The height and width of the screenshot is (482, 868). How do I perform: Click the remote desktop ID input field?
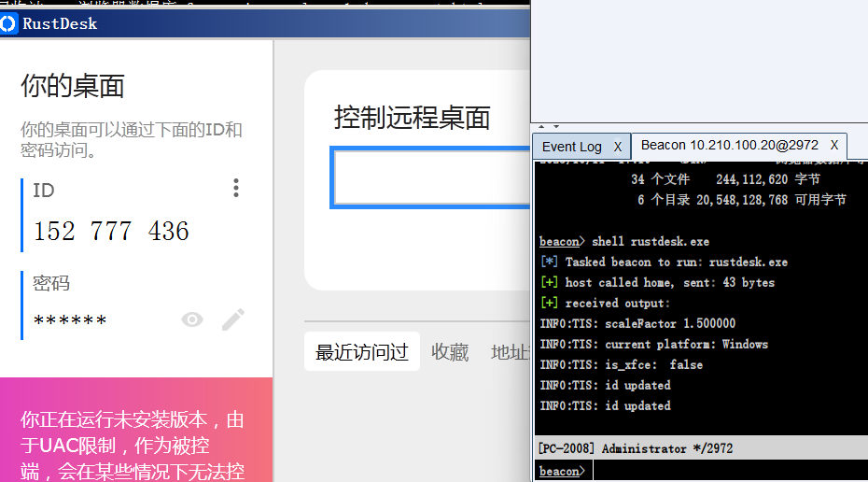tap(430, 177)
